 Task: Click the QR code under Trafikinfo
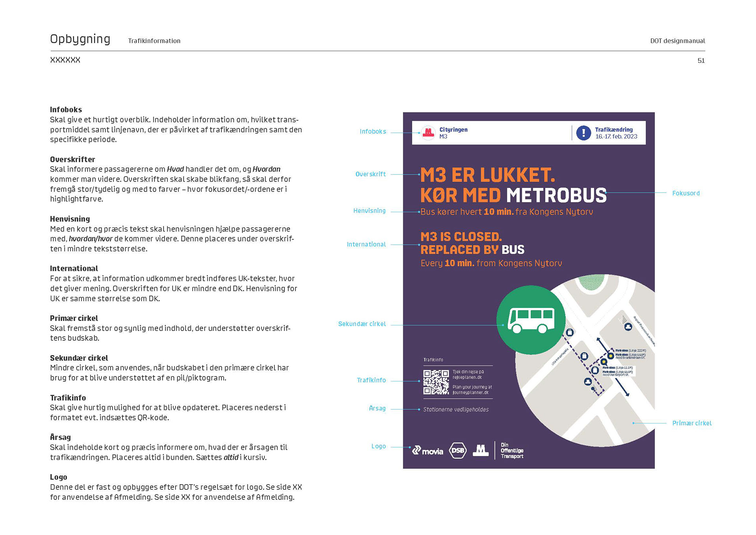pyautogui.click(x=435, y=382)
